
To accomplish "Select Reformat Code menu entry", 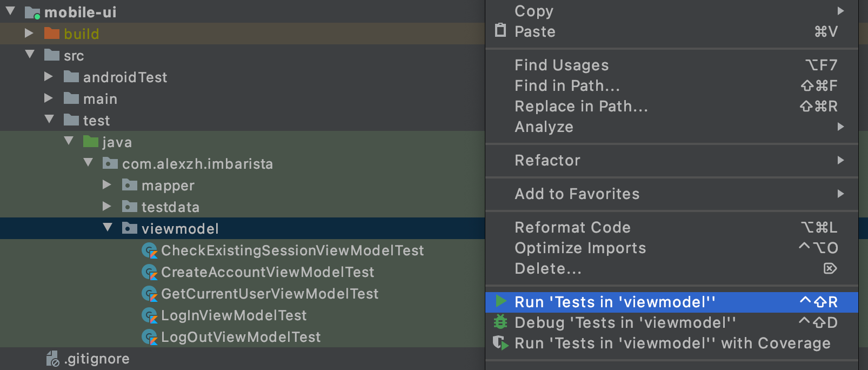I will click(572, 228).
